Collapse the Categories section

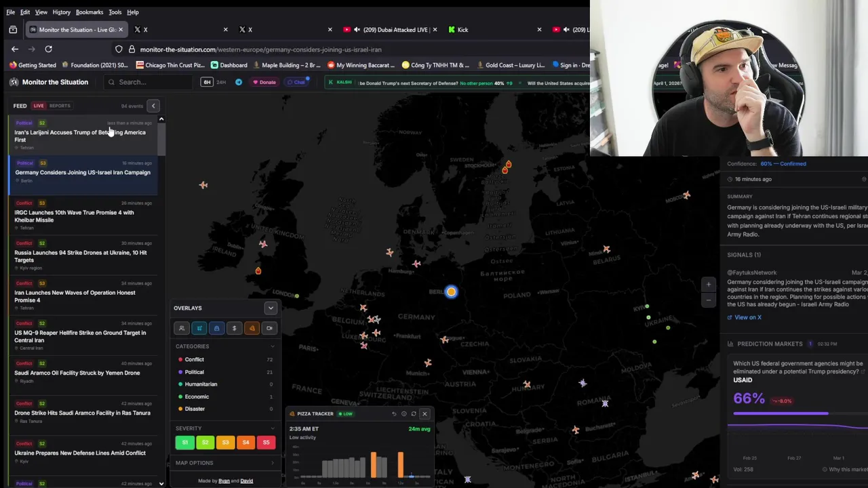[x=273, y=346]
